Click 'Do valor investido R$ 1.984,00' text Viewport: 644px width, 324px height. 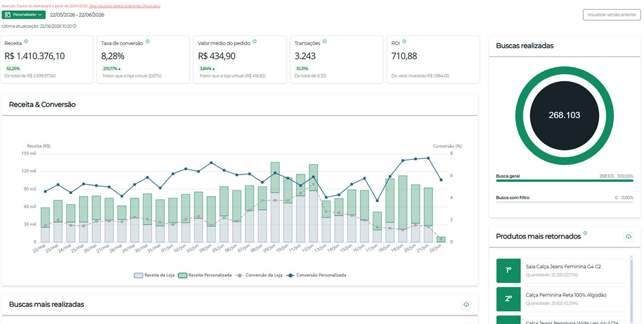click(x=420, y=76)
